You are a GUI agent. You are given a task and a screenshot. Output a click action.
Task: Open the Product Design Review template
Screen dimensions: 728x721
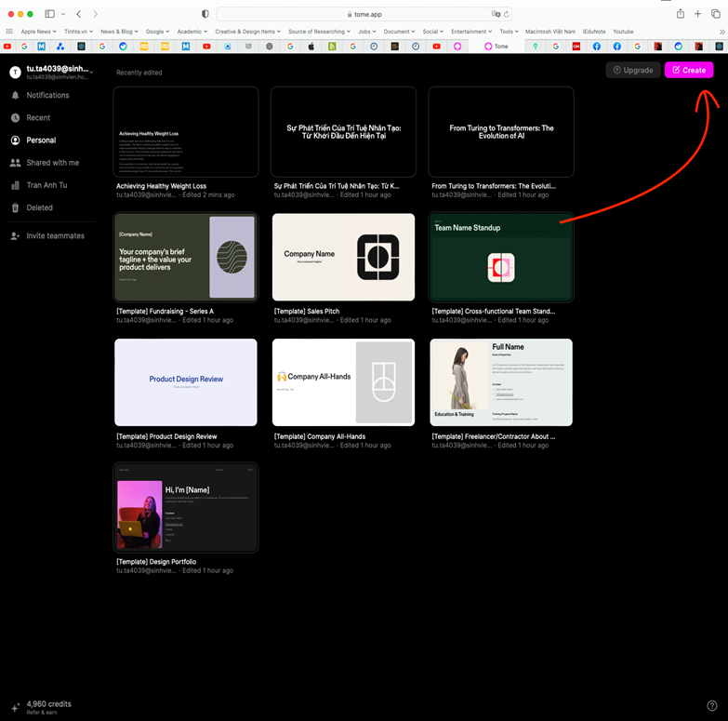186,382
